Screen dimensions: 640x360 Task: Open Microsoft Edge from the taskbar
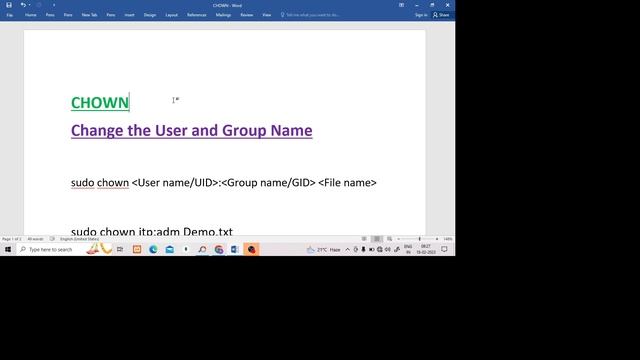coord(153,249)
